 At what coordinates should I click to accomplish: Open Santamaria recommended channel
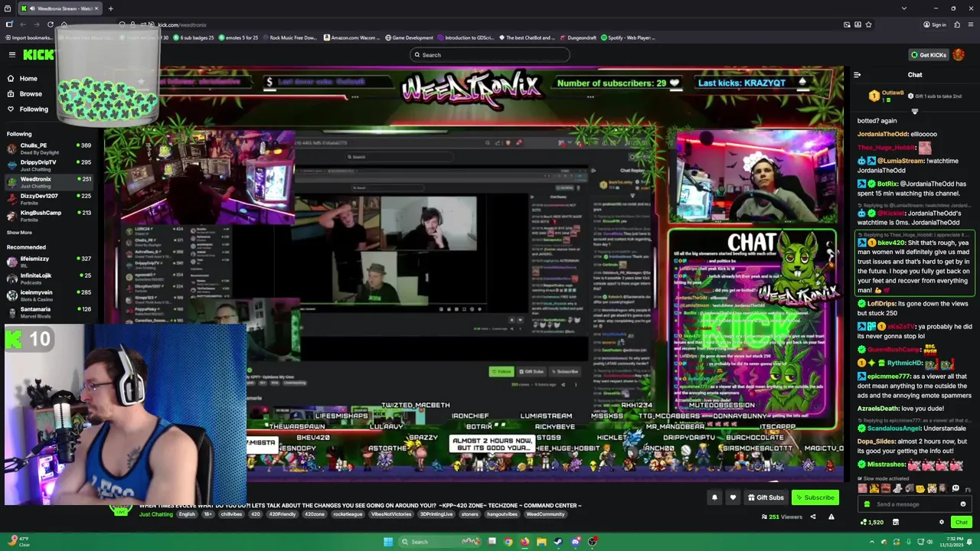coord(49,311)
